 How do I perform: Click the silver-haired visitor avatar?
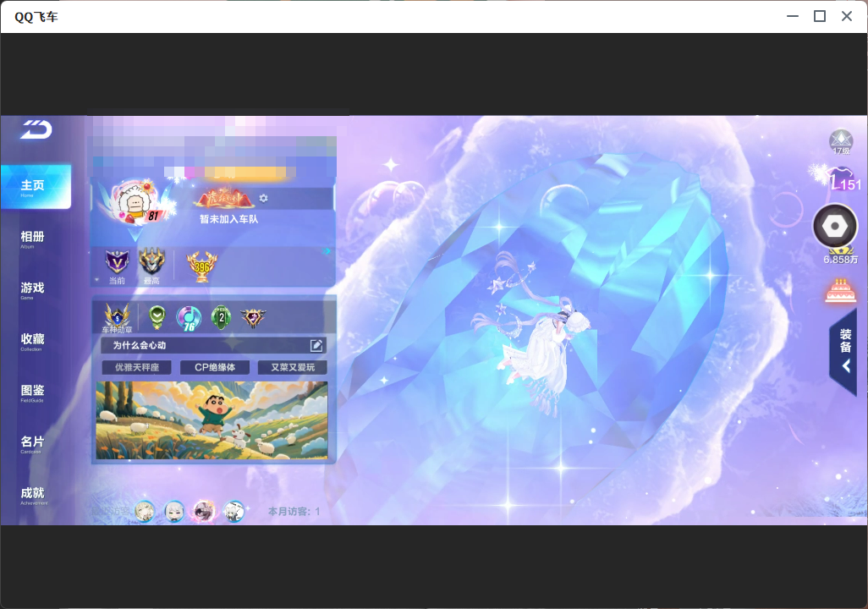click(174, 512)
